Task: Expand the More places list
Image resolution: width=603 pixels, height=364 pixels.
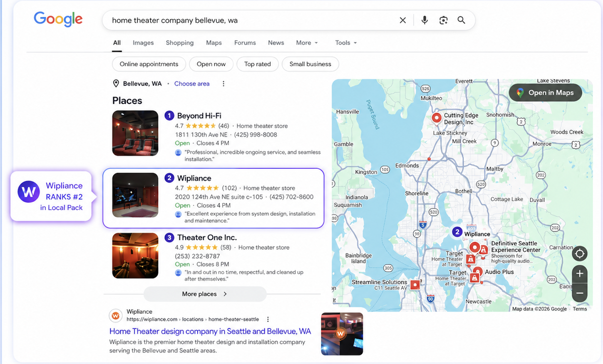Action: point(205,294)
